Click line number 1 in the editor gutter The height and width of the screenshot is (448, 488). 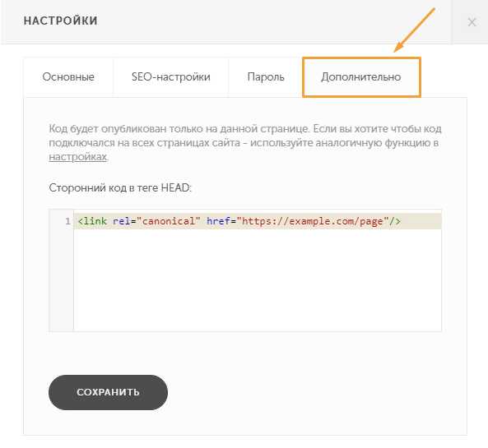click(67, 221)
